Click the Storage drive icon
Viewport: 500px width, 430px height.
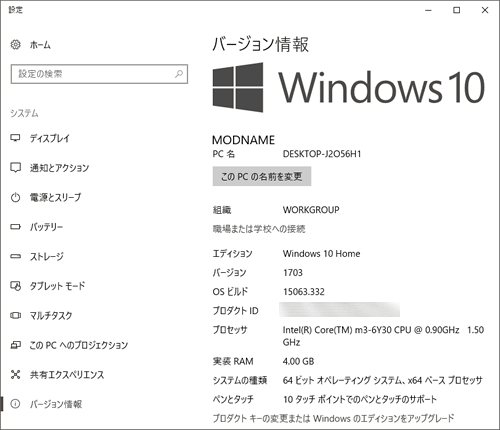click(15, 256)
